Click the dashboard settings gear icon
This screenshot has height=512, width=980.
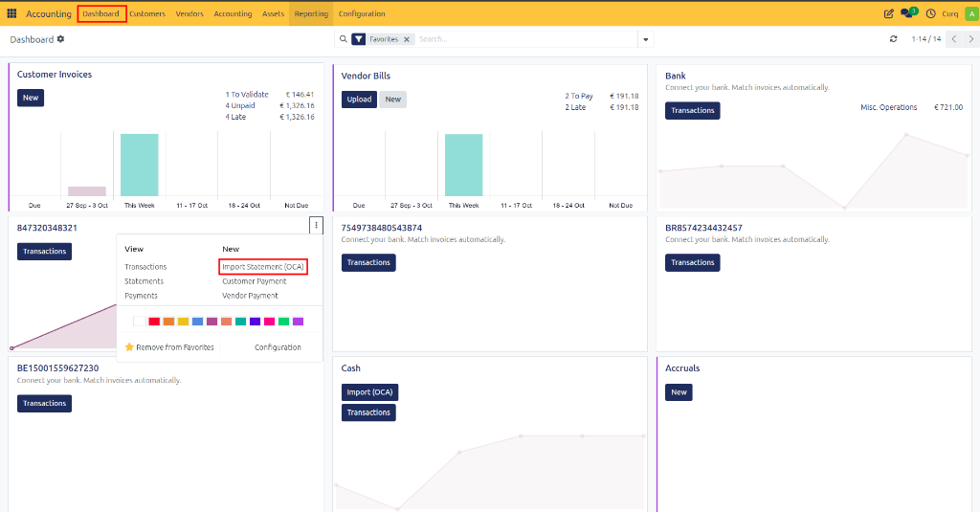[60, 39]
